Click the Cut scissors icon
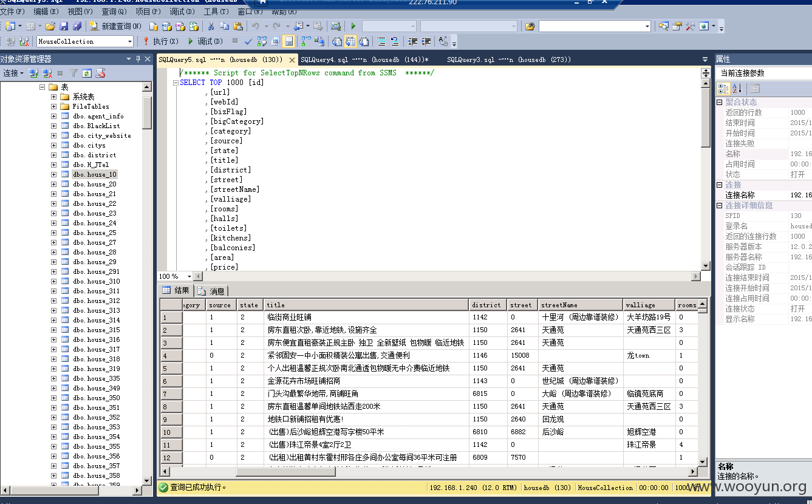The width and height of the screenshot is (812, 504). [211, 26]
